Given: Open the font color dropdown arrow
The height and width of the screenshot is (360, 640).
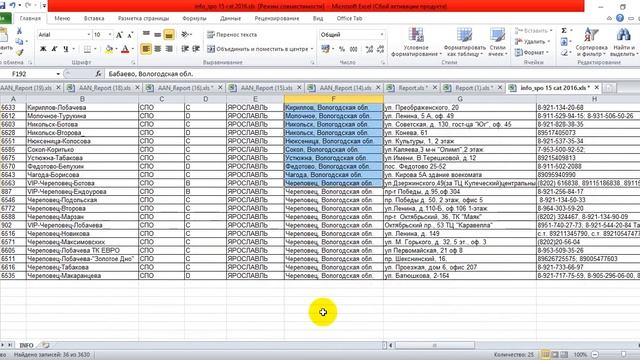Looking at the screenshot, I should click(133, 49).
